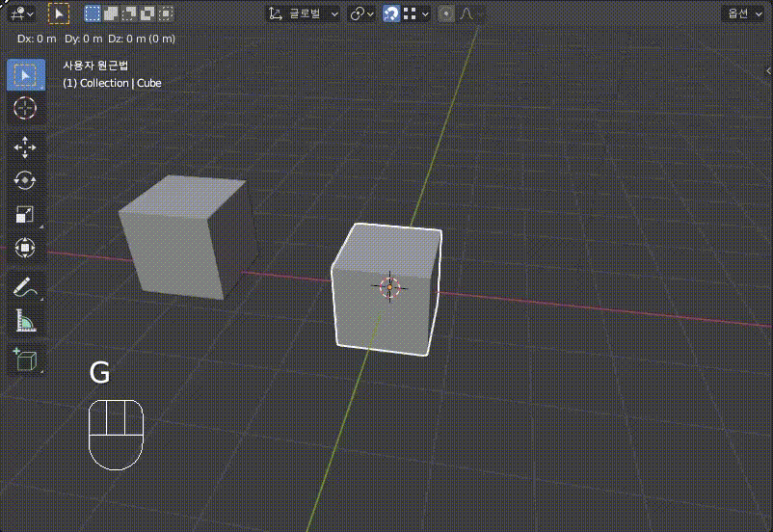The width and height of the screenshot is (773, 532).
Task: Expand the sidebar with the arrow at right edge
Action: [x=768, y=71]
